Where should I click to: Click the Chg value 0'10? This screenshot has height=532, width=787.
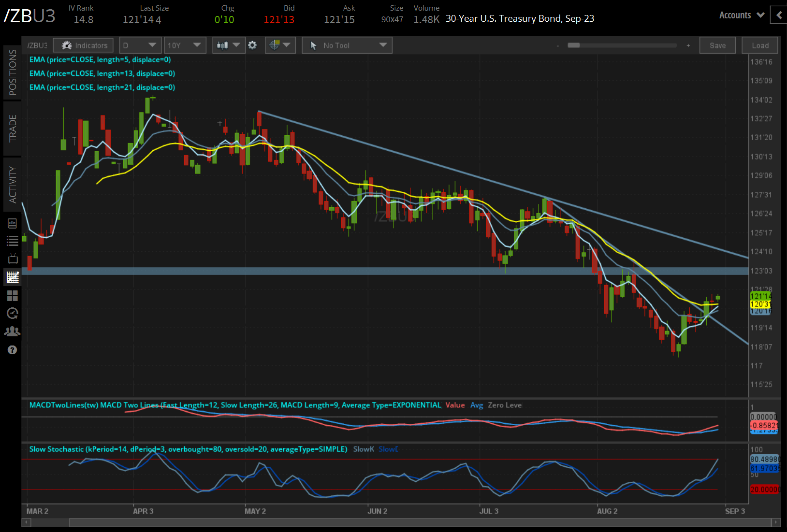click(224, 20)
